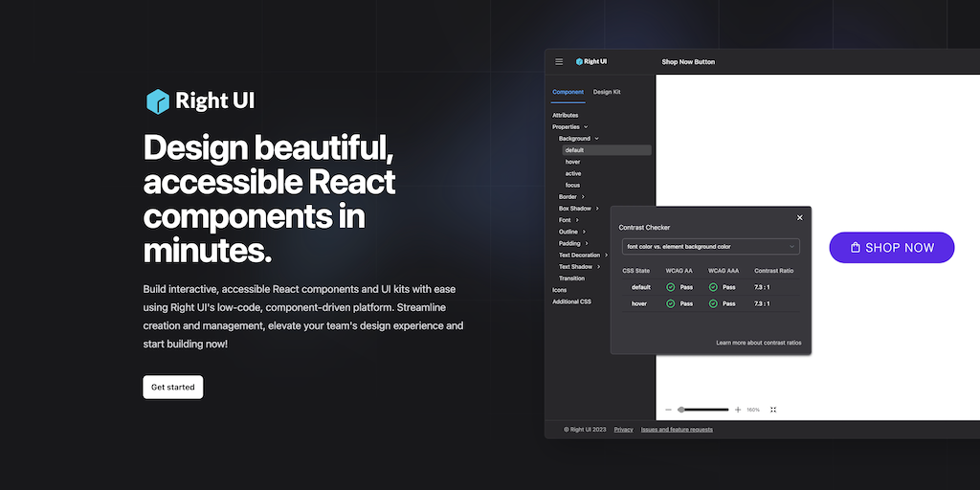The height and width of the screenshot is (490, 980).
Task: Click the hover row WCAG AAA pass checkmark
Action: click(x=713, y=303)
